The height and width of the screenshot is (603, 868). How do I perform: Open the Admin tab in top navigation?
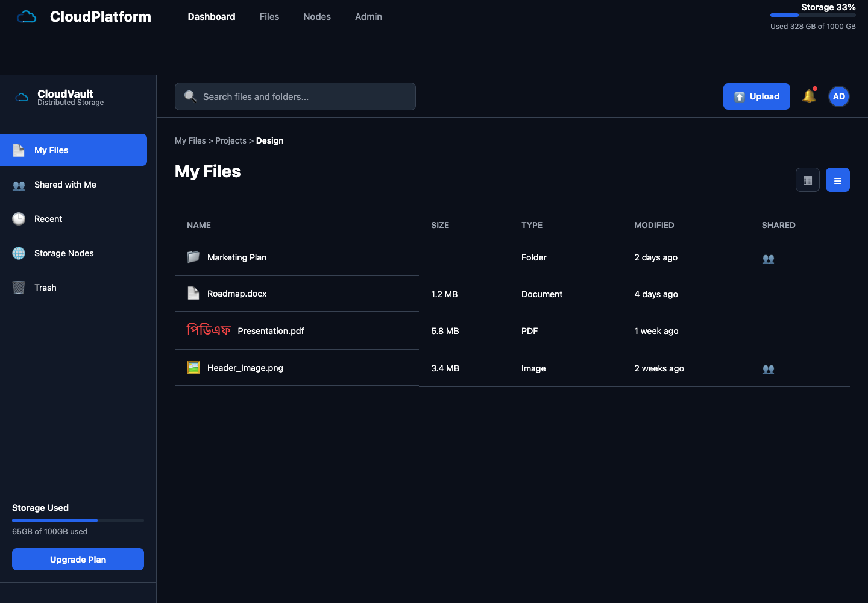point(368,17)
